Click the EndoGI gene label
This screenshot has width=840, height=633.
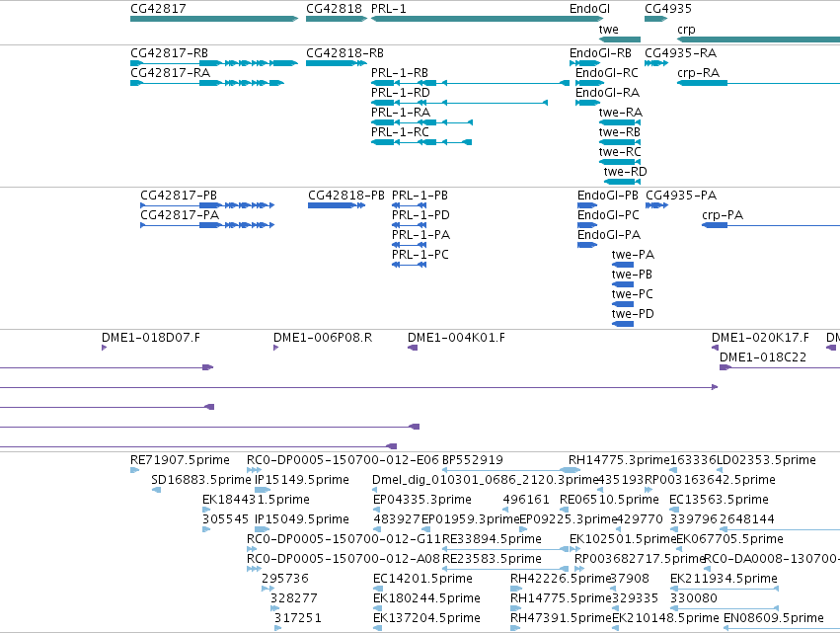(x=589, y=9)
